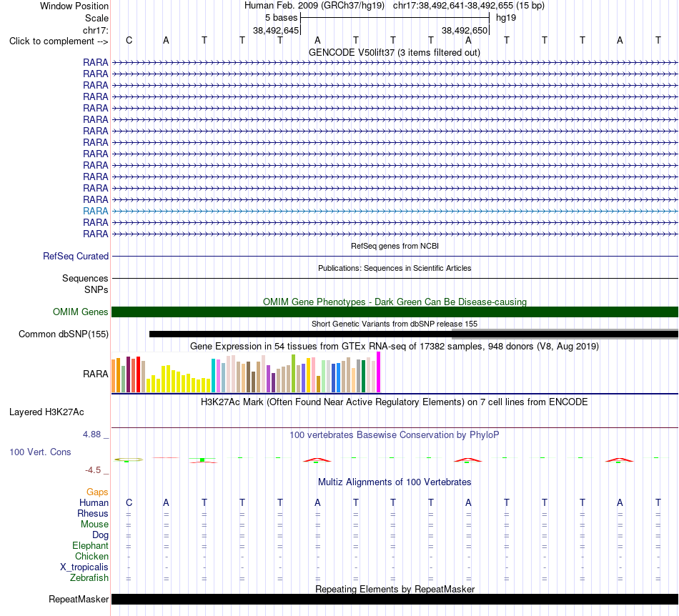Click the 'RefSeq genes from NCBI' title
The image size is (679, 616).
click(395, 246)
